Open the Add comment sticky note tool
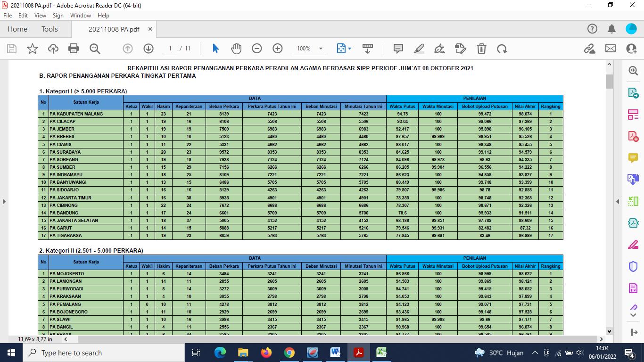Screen dimensions: 644x362 pos(398,49)
